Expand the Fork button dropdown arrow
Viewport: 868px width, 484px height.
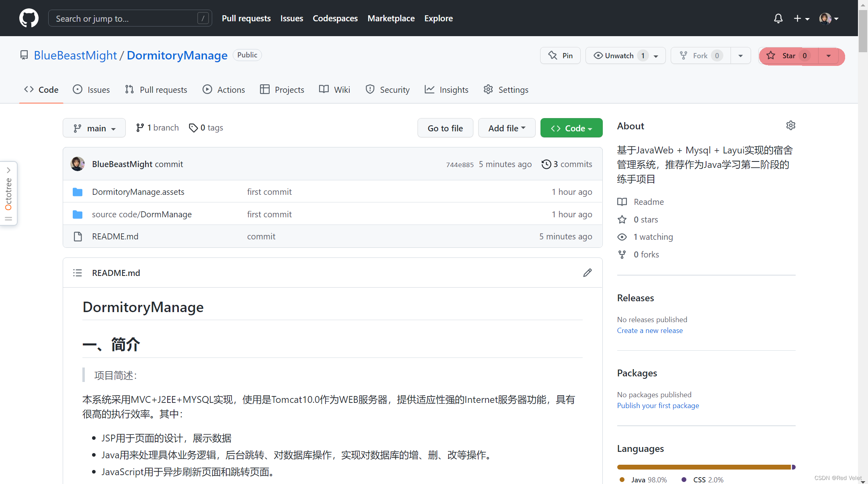click(740, 55)
